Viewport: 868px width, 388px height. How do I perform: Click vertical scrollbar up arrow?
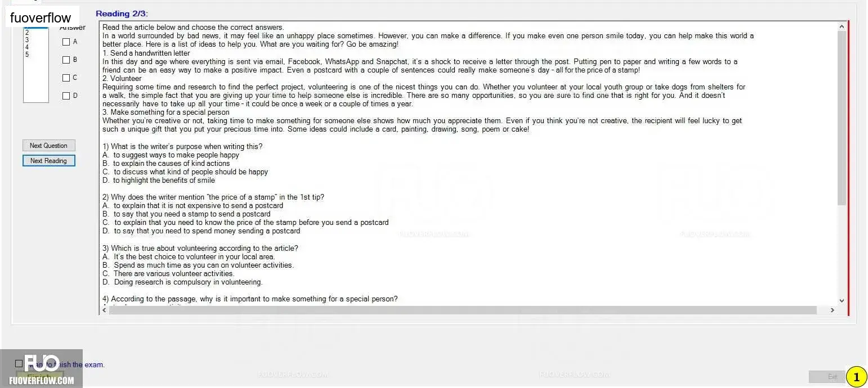842,26
